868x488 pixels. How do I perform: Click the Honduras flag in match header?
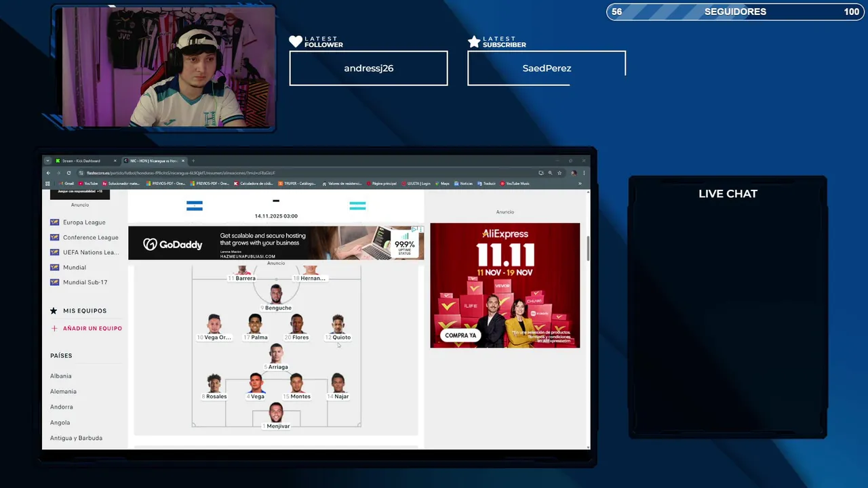357,205
